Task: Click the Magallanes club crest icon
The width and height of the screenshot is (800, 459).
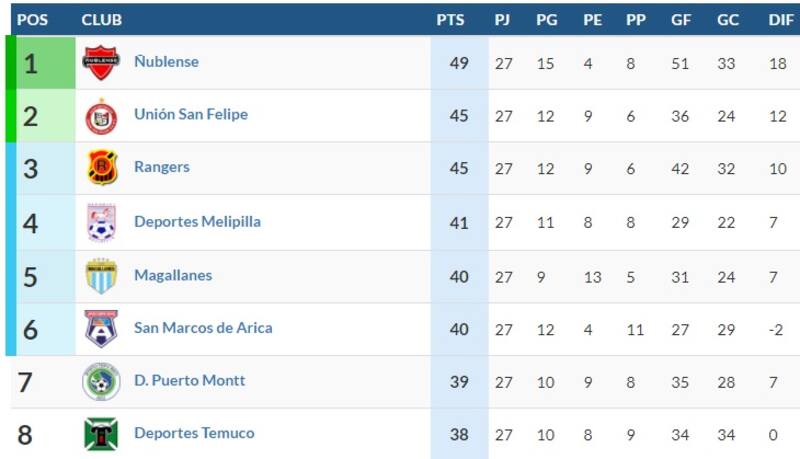Action: (x=101, y=275)
